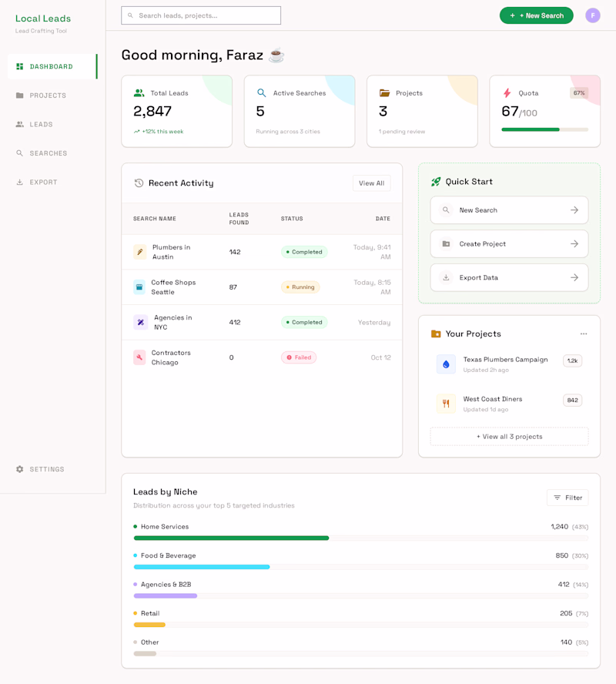The height and width of the screenshot is (684, 616).
Task: Click the Retail yellow bar
Action: click(149, 625)
